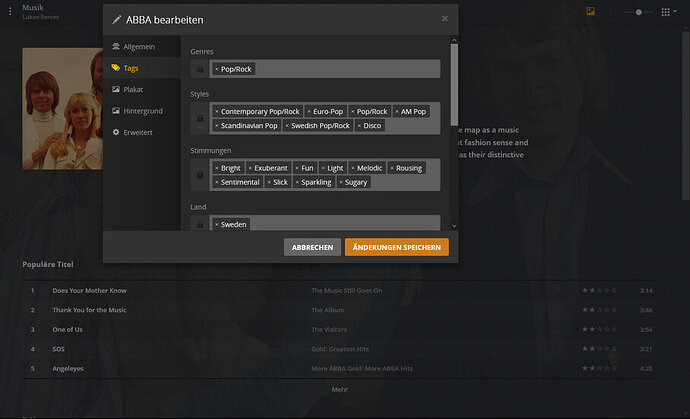
Task: Open album More ABBA Gold: More ABBA Hits
Action: pyautogui.click(x=362, y=368)
